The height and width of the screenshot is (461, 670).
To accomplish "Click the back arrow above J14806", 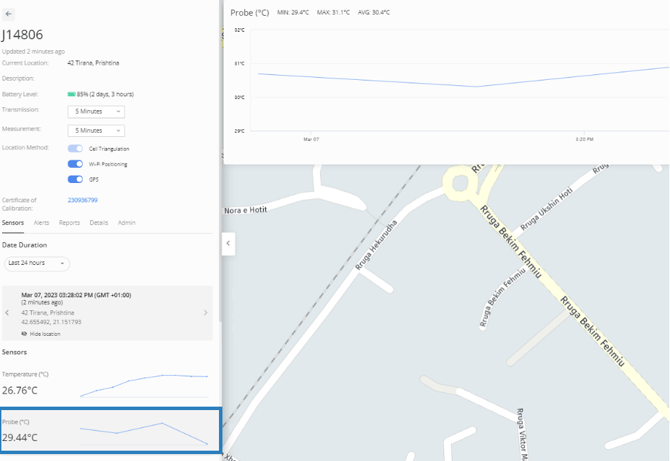I will 9,14.
